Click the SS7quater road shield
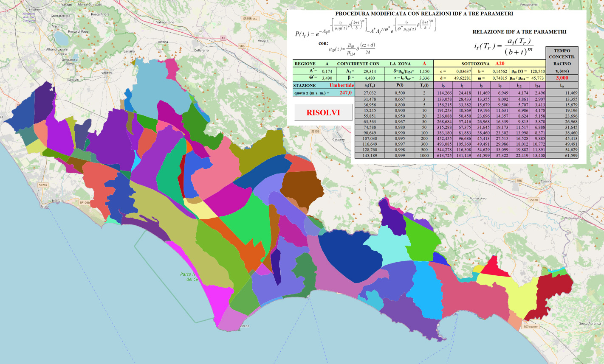The height and width of the screenshot is (364, 604). pyautogui.click(x=531, y=327)
